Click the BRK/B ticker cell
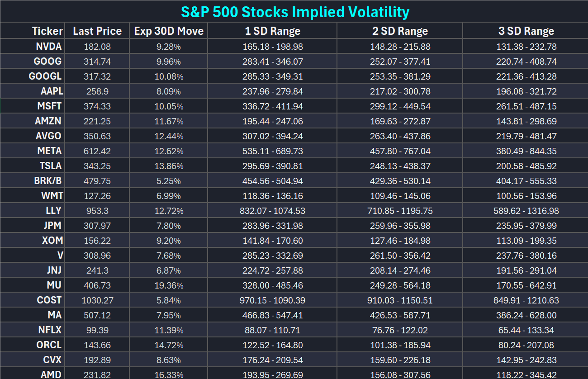588x379 pixels. click(47, 181)
